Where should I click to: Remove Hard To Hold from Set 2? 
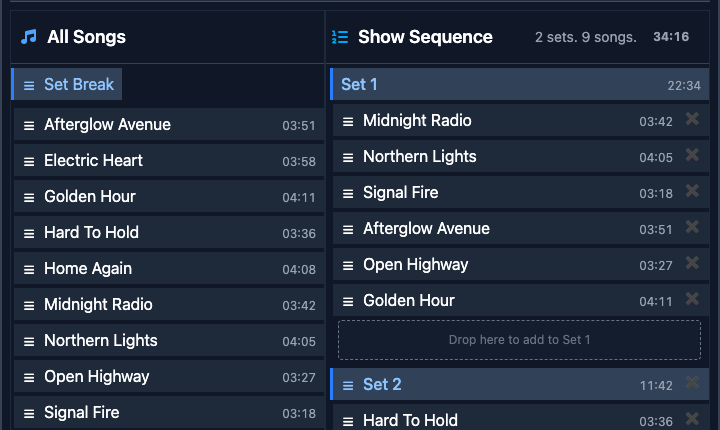click(x=692, y=420)
